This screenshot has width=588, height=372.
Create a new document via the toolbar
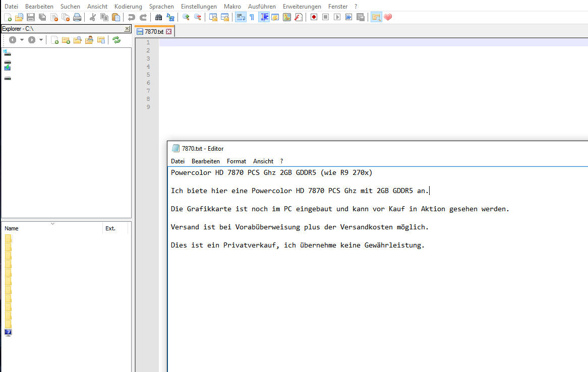click(8, 17)
